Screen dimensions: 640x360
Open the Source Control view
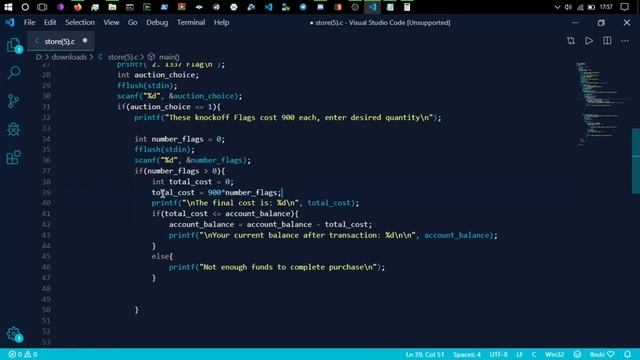tap(13, 101)
